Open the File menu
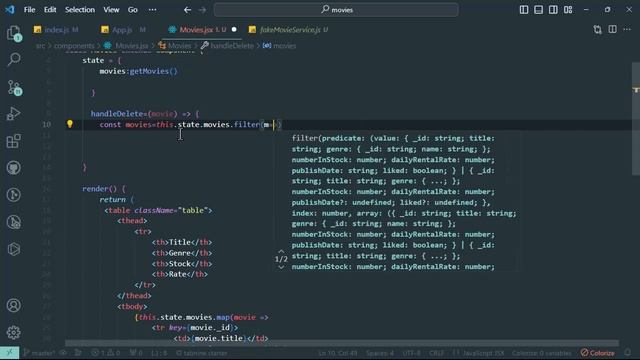The height and width of the screenshot is (360, 640). tap(29, 9)
